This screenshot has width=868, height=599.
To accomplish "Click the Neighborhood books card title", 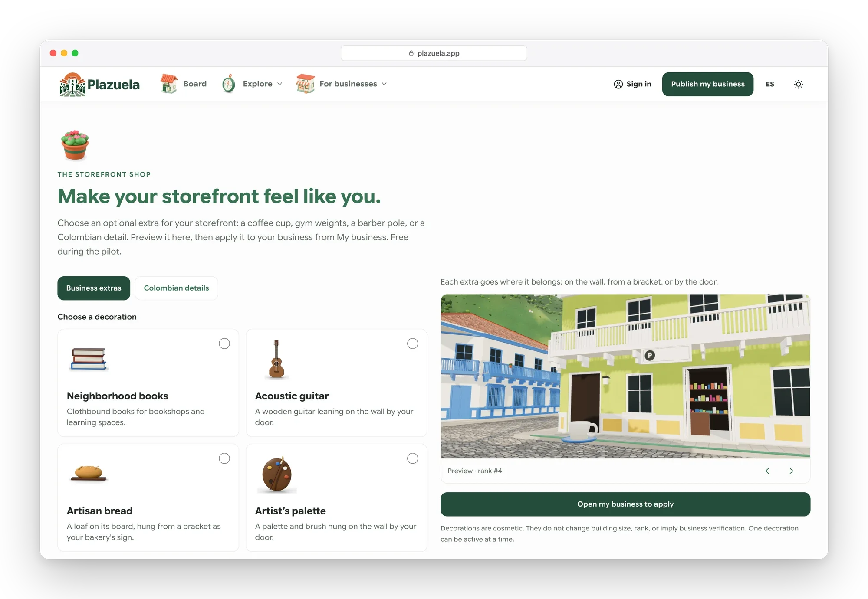I will click(118, 396).
